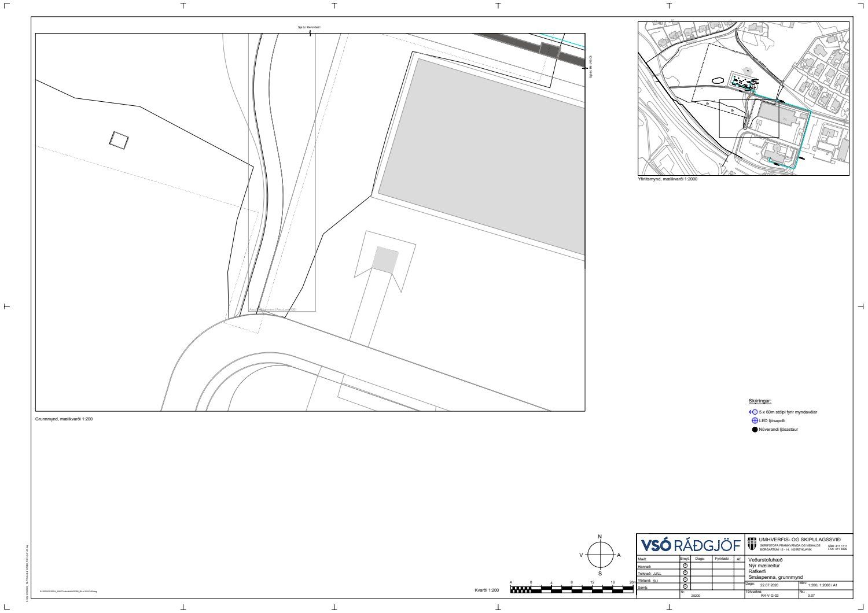868x613 pixels.
Task: Click the camera pole legend symbol
Action: click(753, 412)
